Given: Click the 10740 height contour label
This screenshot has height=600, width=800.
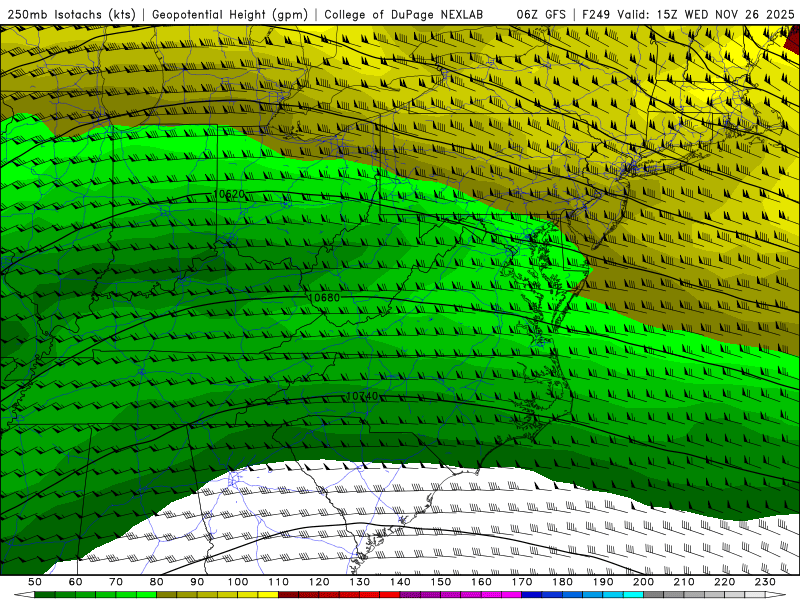Looking at the screenshot, I should [362, 396].
